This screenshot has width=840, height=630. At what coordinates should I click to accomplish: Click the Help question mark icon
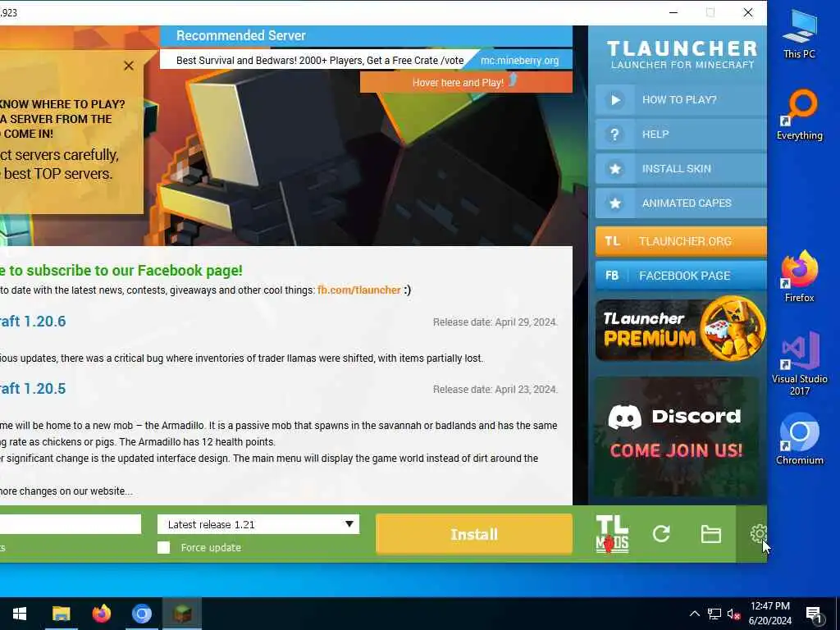pyautogui.click(x=615, y=134)
